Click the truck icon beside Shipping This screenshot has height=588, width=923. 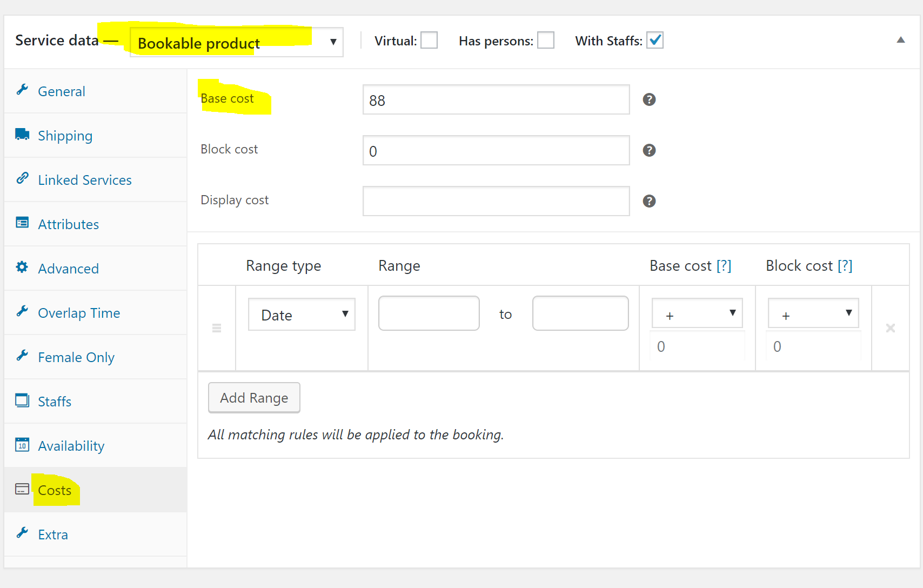[22, 134]
